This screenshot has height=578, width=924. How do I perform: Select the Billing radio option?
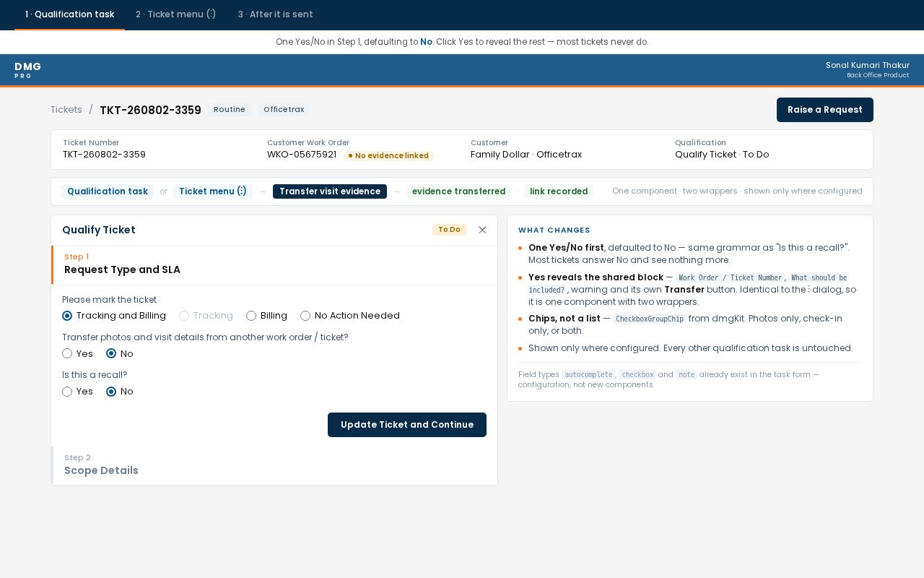coord(266,316)
